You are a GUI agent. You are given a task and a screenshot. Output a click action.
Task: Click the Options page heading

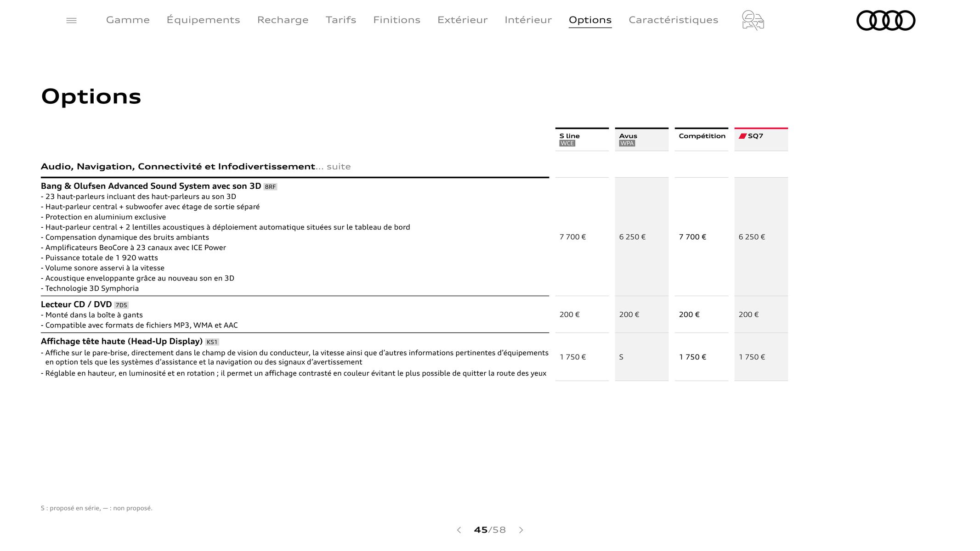pyautogui.click(x=91, y=97)
